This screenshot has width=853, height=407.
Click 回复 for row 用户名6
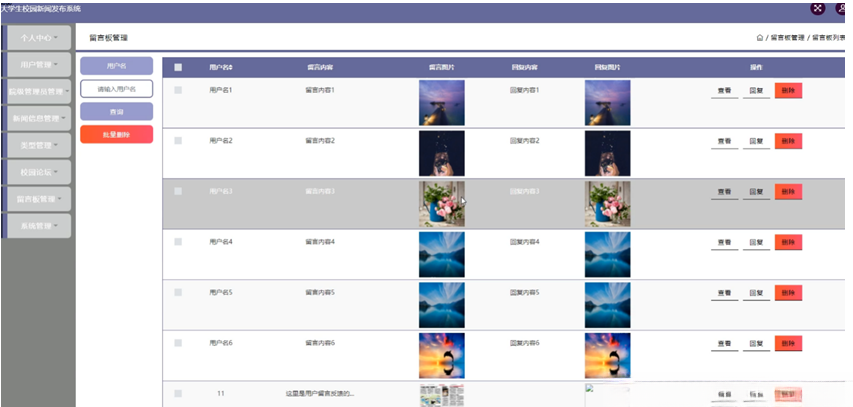pos(756,344)
